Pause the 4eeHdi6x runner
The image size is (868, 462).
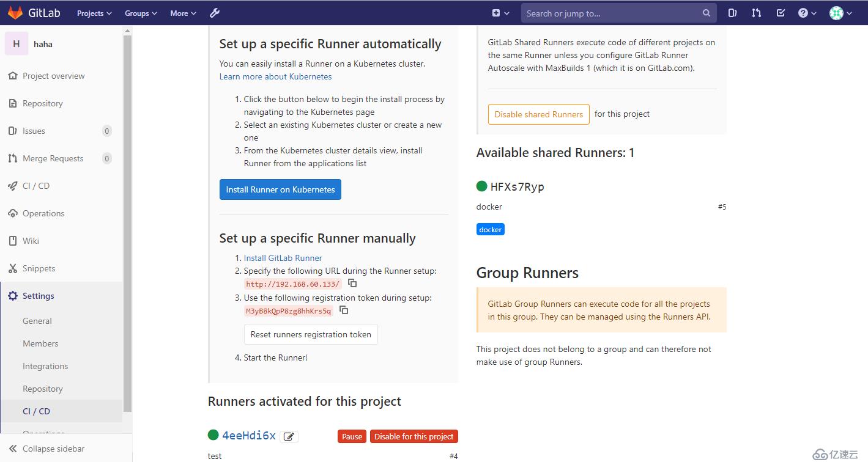(x=352, y=436)
